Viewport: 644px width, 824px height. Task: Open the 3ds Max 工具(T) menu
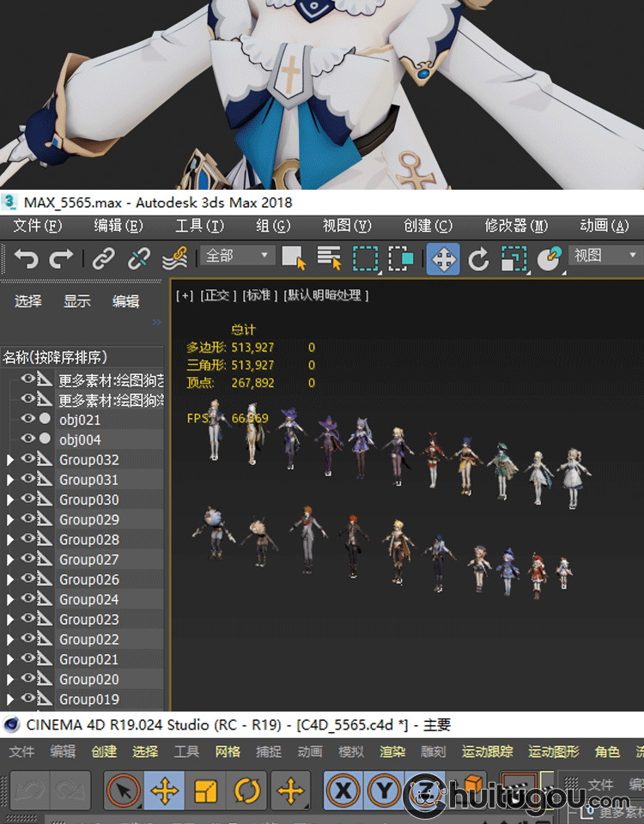[199, 226]
